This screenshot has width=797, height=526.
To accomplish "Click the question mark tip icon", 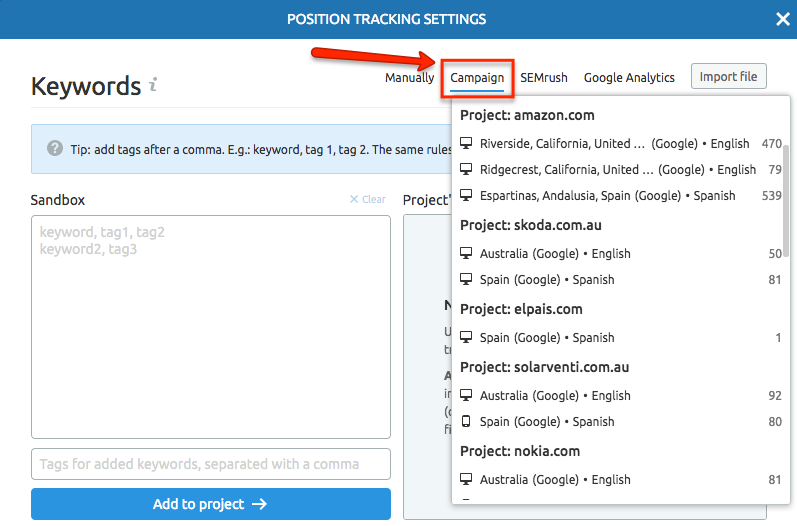I will pyautogui.click(x=55, y=148).
